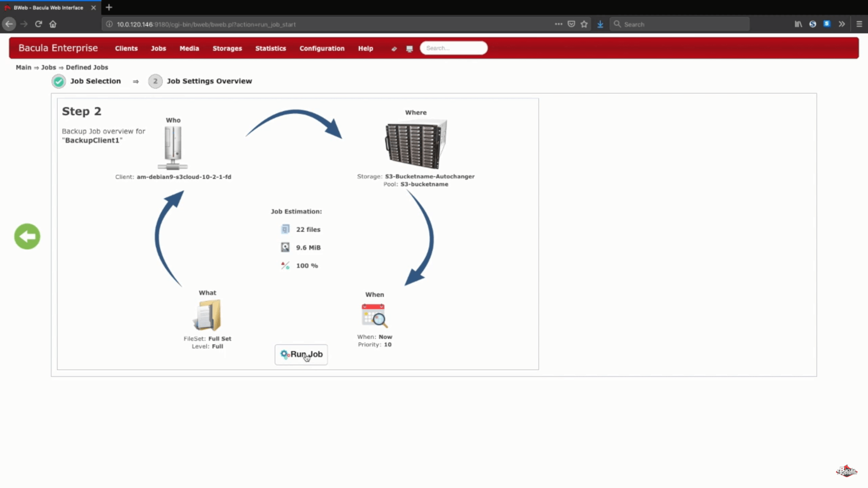868x488 pixels.
Task: Click the 22 files estimation icon
Action: click(285, 229)
